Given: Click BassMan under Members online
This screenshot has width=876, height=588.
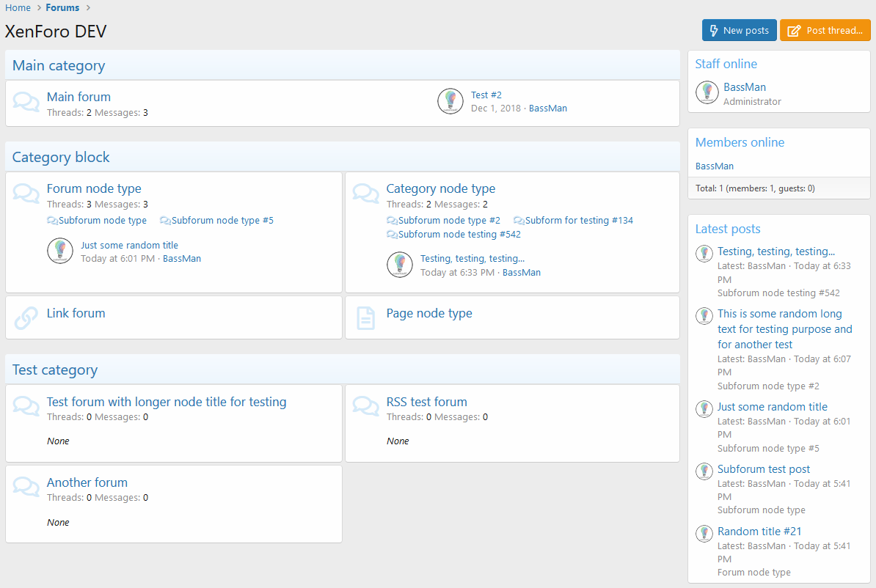Looking at the screenshot, I should pos(714,166).
